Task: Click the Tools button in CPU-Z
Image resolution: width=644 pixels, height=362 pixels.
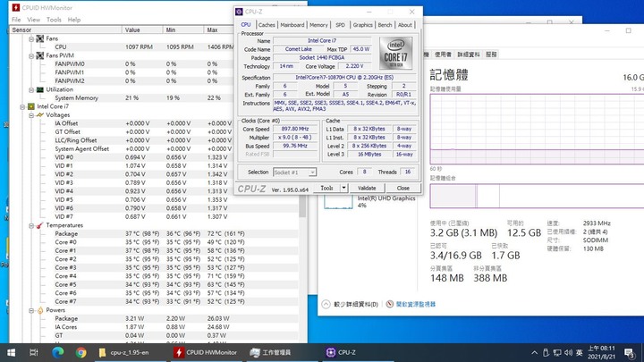Action: [327, 188]
